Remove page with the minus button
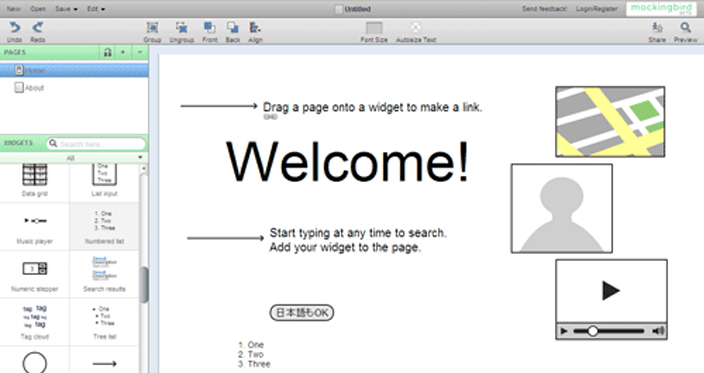 (140, 53)
